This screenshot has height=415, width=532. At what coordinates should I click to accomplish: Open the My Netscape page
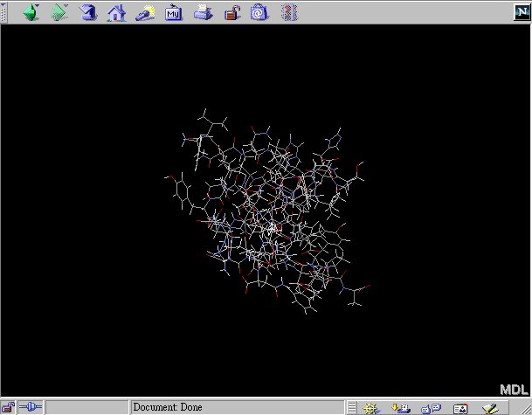pyautogui.click(x=173, y=12)
